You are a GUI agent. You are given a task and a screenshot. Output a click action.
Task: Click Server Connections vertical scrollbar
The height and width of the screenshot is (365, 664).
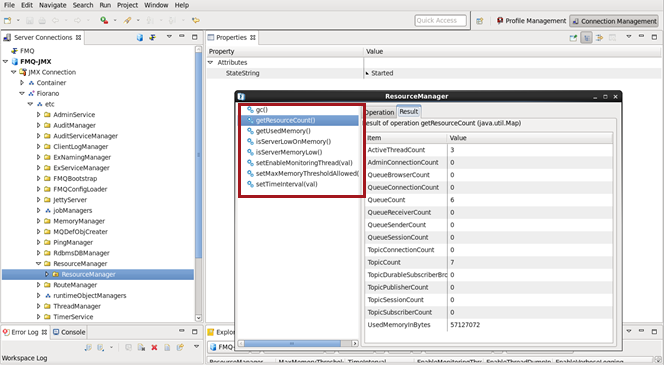[x=198, y=154]
